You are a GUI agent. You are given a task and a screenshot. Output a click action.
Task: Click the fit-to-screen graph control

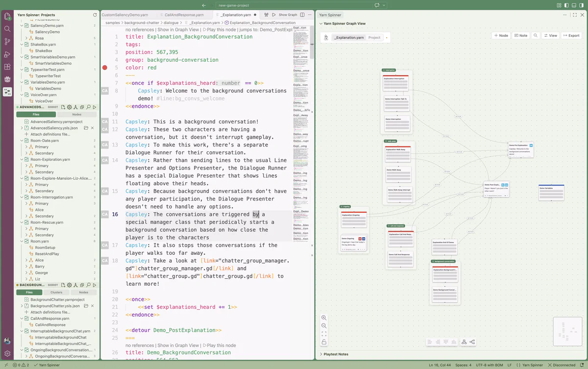(324, 334)
